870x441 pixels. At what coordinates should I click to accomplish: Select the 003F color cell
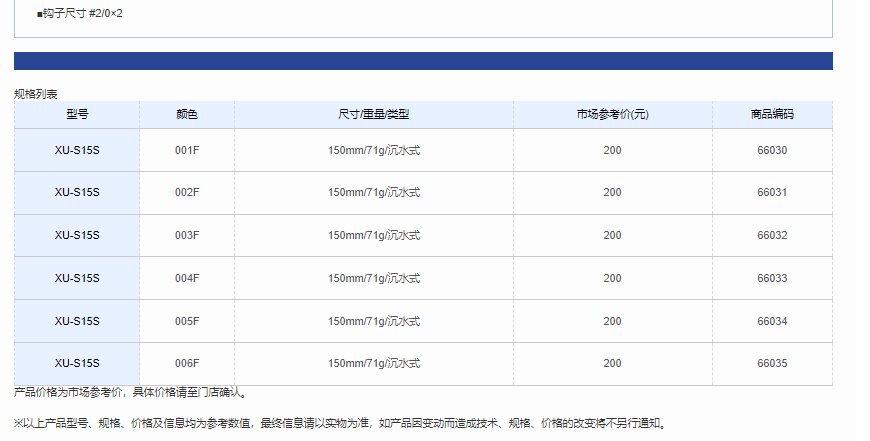click(x=187, y=235)
